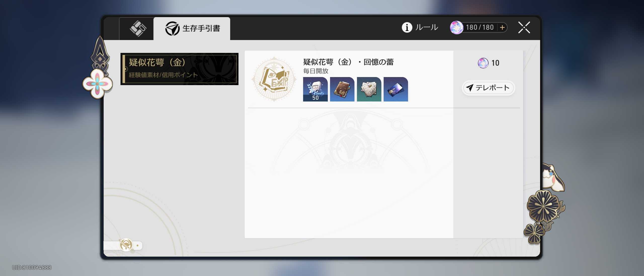Select the dark spire bookmark icon

(100, 54)
